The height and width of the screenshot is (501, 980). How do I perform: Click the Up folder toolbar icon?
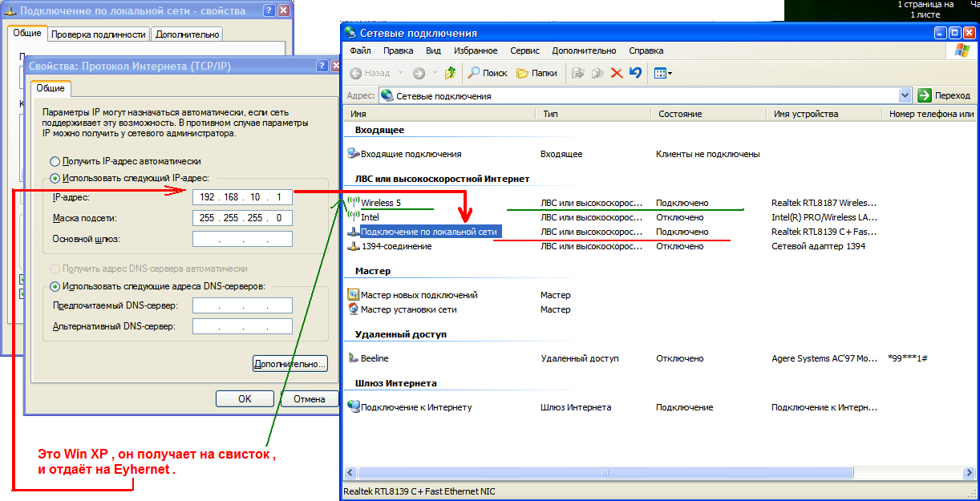pyautogui.click(x=451, y=73)
